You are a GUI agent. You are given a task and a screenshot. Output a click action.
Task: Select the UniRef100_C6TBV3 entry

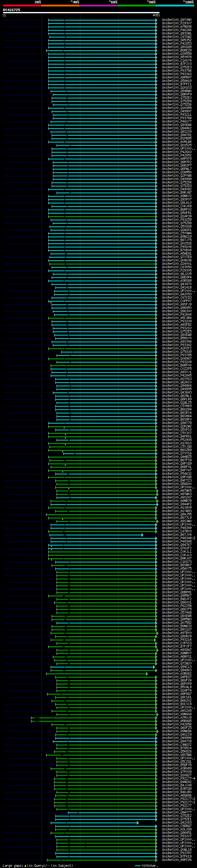tap(177, 531)
